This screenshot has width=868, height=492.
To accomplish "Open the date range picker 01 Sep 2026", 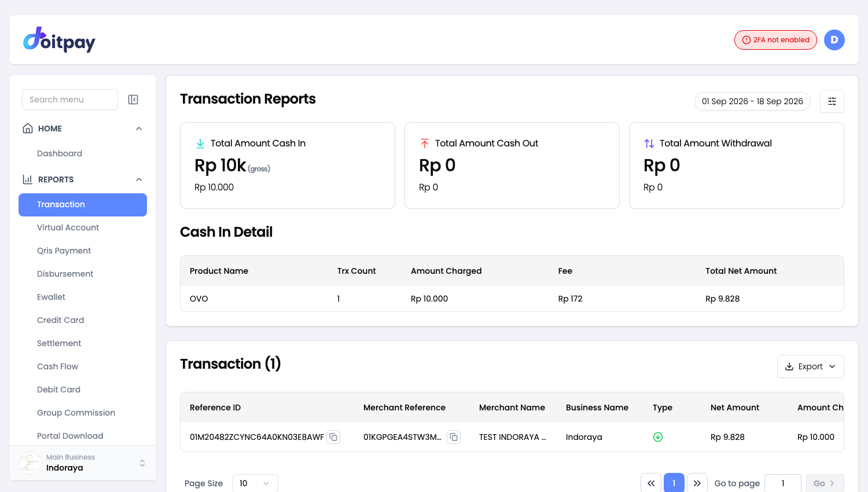I will pos(752,101).
